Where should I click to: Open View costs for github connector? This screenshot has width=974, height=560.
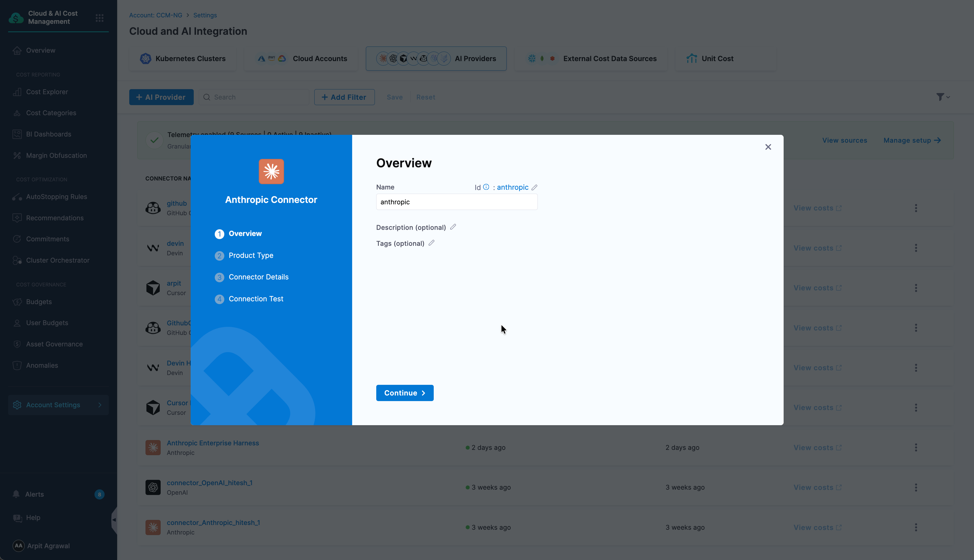(818, 208)
